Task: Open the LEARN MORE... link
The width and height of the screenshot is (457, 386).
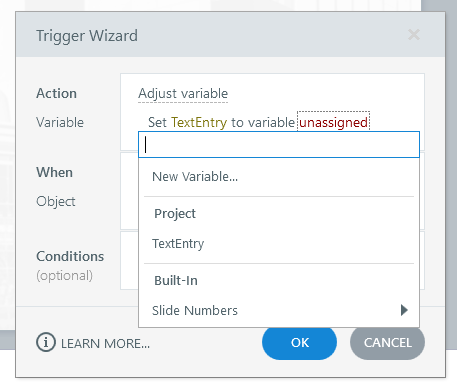Action: pos(105,343)
